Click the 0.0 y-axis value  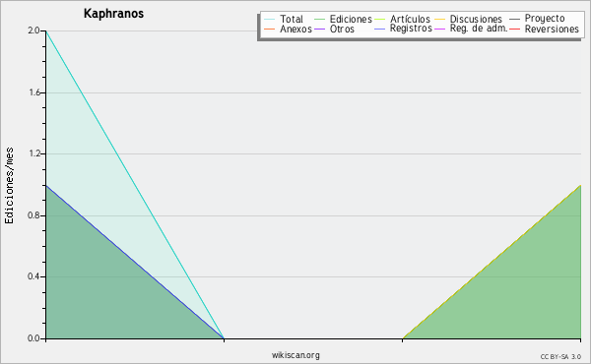pos(33,338)
